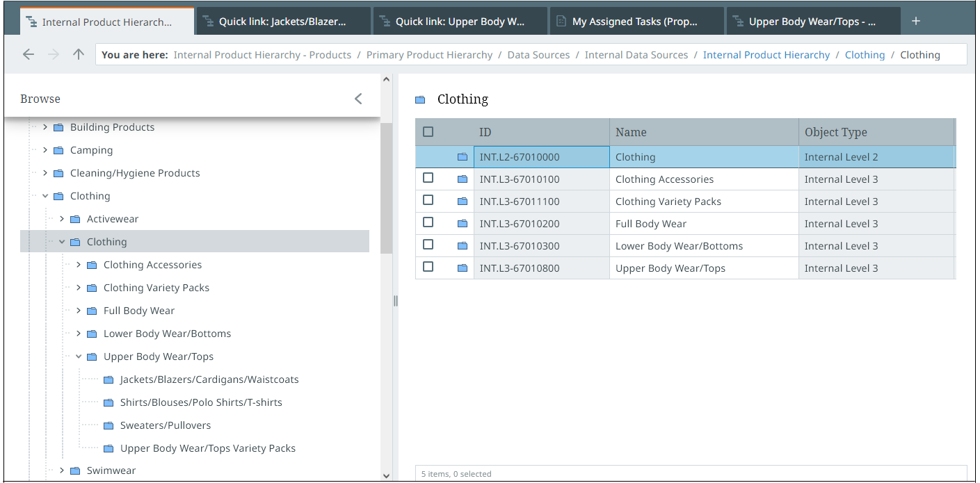Toggle the select-all checkbox in table header
The height and width of the screenshot is (483, 980).
point(428,132)
